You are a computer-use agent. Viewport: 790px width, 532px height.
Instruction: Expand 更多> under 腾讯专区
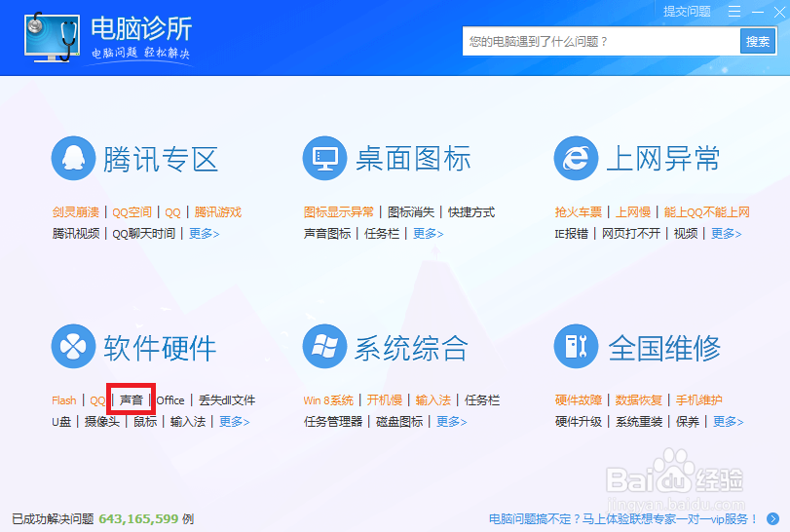[204, 233]
